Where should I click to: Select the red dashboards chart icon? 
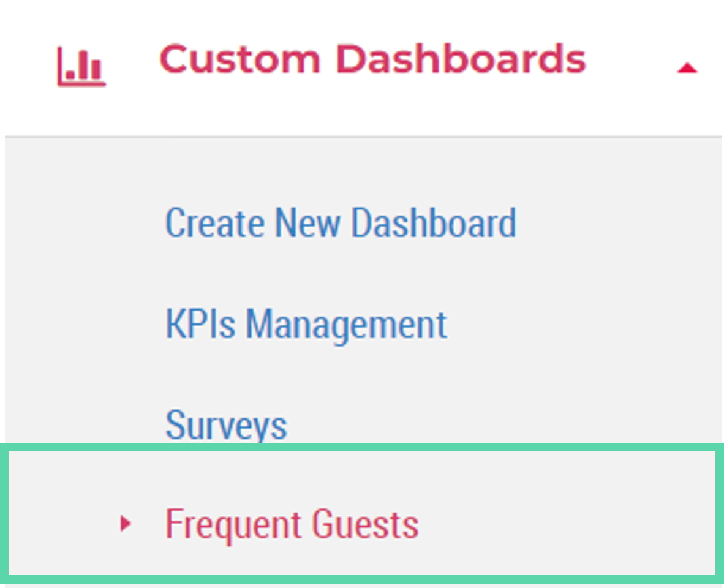point(81,67)
